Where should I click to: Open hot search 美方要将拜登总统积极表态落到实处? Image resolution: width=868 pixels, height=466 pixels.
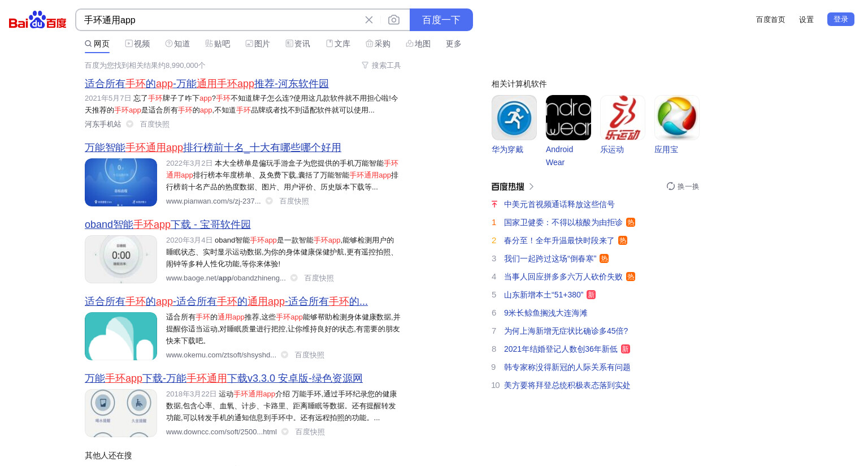click(567, 386)
